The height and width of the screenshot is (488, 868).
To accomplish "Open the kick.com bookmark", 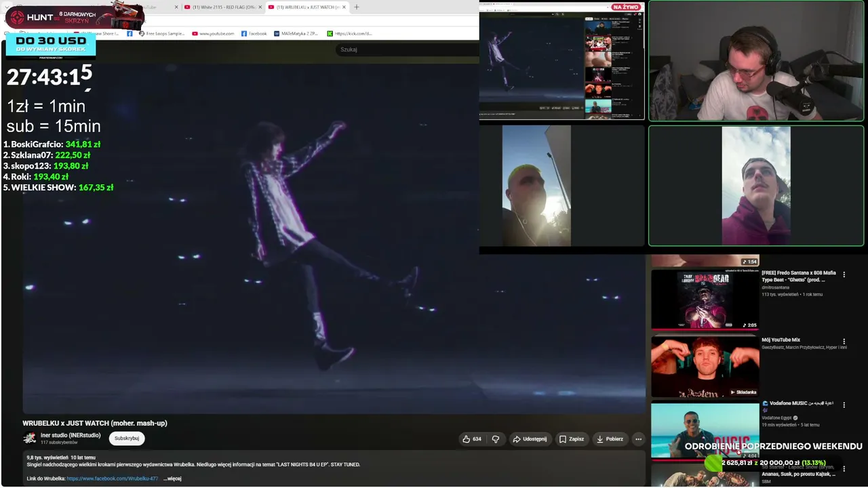I will (349, 33).
